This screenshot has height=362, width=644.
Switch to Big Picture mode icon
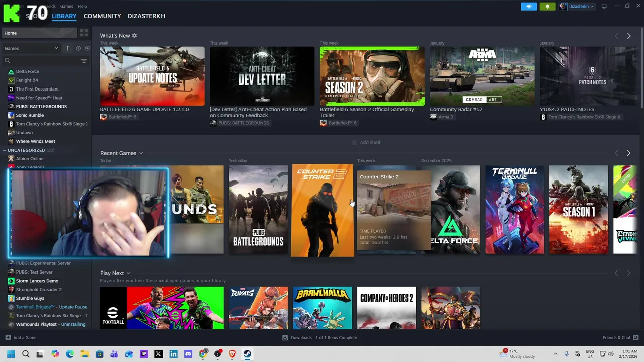pyautogui.click(x=604, y=6)
